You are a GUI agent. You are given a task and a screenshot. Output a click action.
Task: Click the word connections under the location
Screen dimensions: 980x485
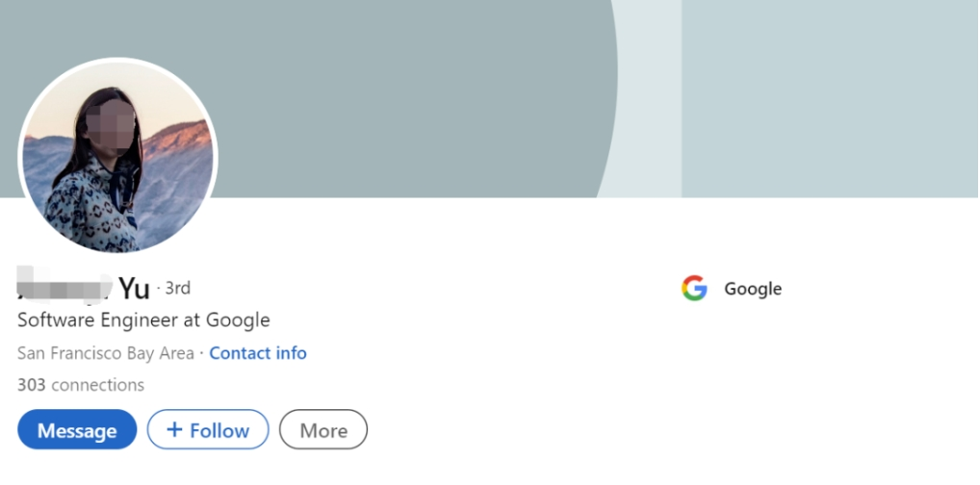tap(97, 385)
